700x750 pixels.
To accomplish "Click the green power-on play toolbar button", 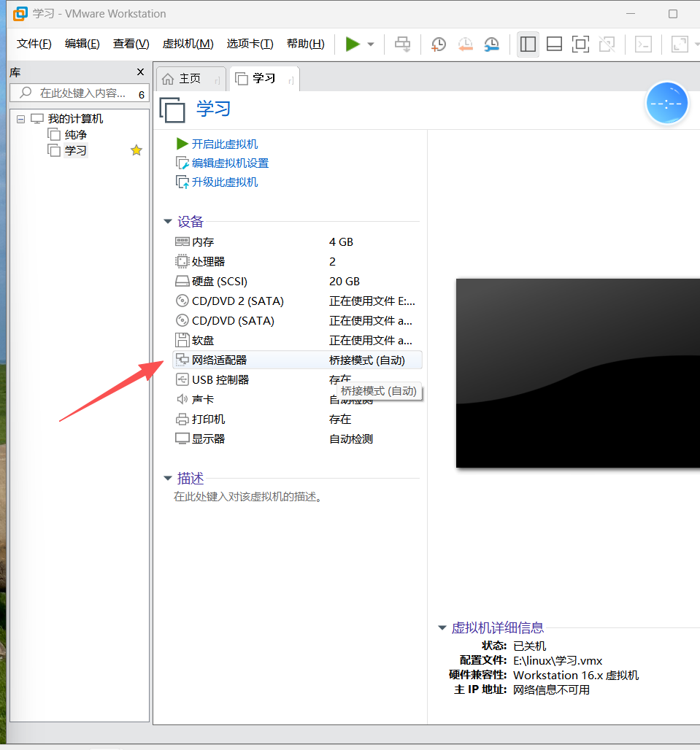I will [353, 44].
